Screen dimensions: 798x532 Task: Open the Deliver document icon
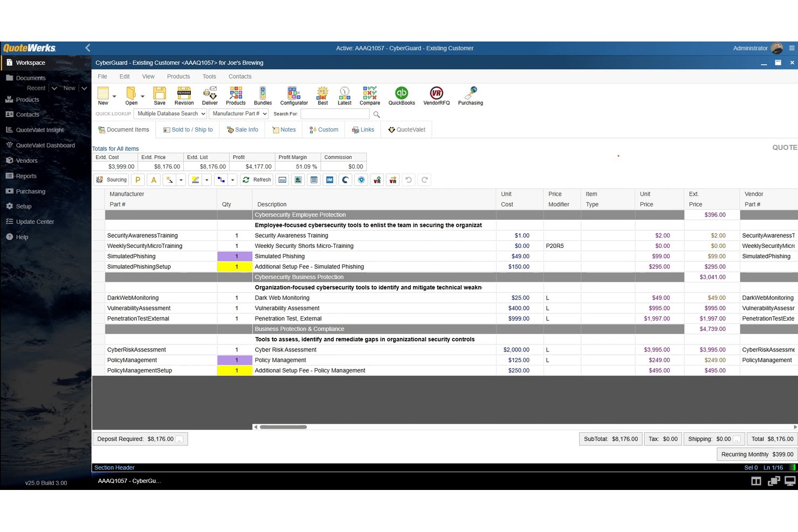click(210, 96)
